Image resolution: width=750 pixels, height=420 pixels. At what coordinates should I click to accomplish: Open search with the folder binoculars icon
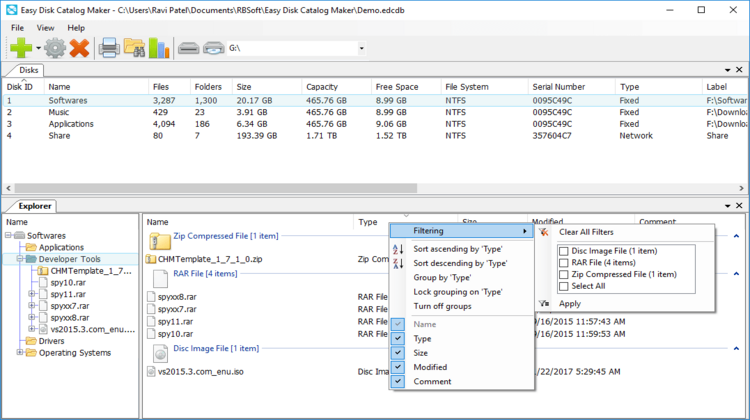[135, 47]
